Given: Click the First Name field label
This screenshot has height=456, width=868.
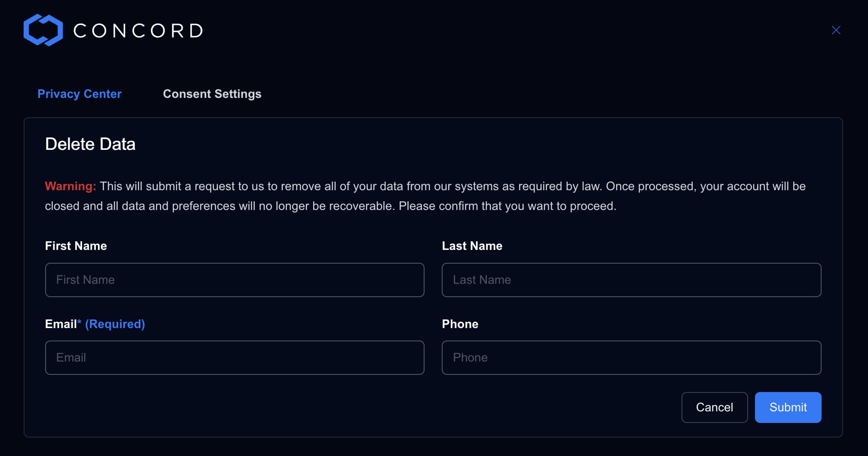Looking at the screenshot, I should click(x=76, y=246).
